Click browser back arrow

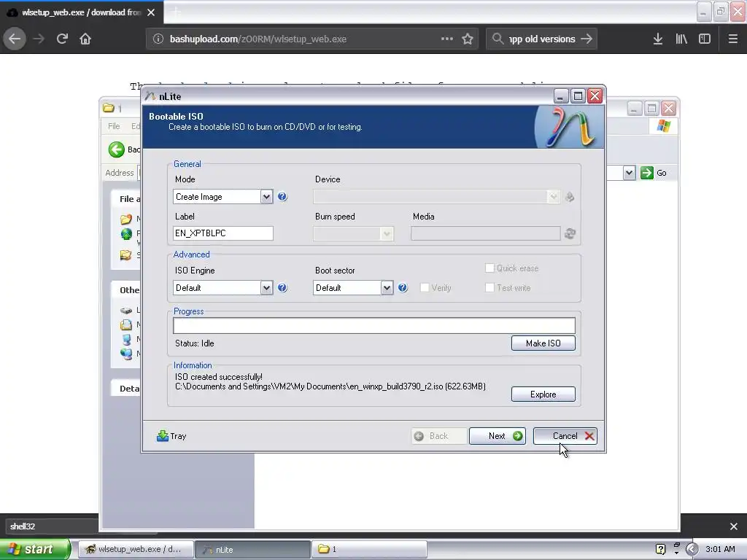point(15,39)
